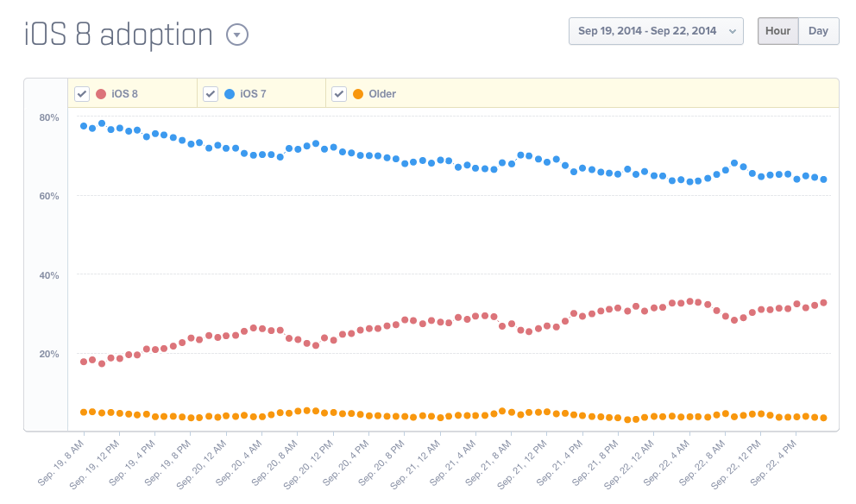Switch to the Day view tab
The height and width of the screenshot is (504, 856).
818,31
